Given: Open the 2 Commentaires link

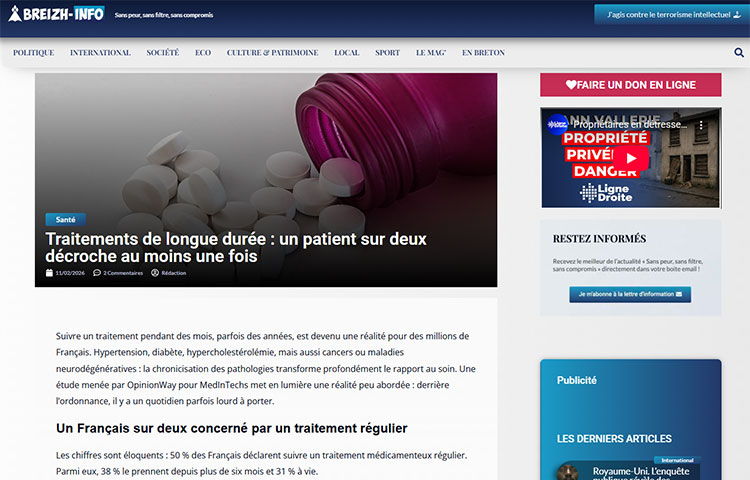Looking at the screenshot, I should click(x=122, y=273).
